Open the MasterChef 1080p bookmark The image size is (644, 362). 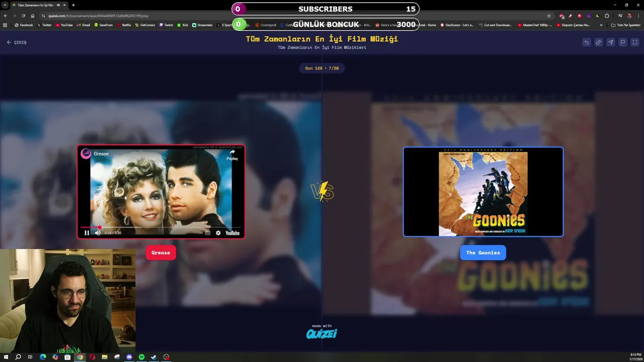click(x=535, y=25)
